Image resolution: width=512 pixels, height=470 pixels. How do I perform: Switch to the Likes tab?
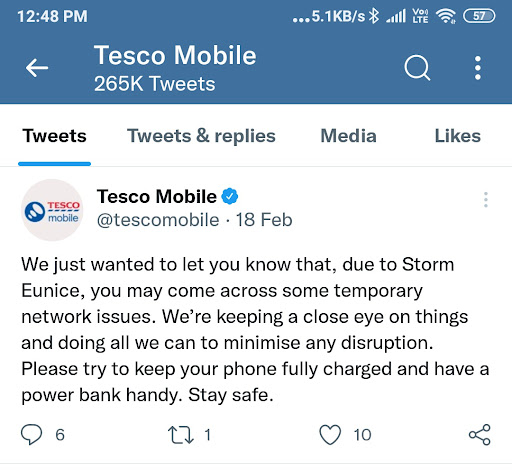(458, 136)
